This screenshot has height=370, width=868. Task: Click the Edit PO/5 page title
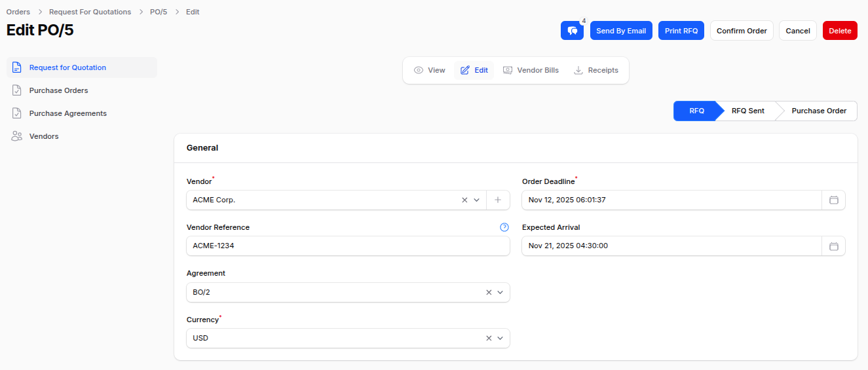coord(40,30)
